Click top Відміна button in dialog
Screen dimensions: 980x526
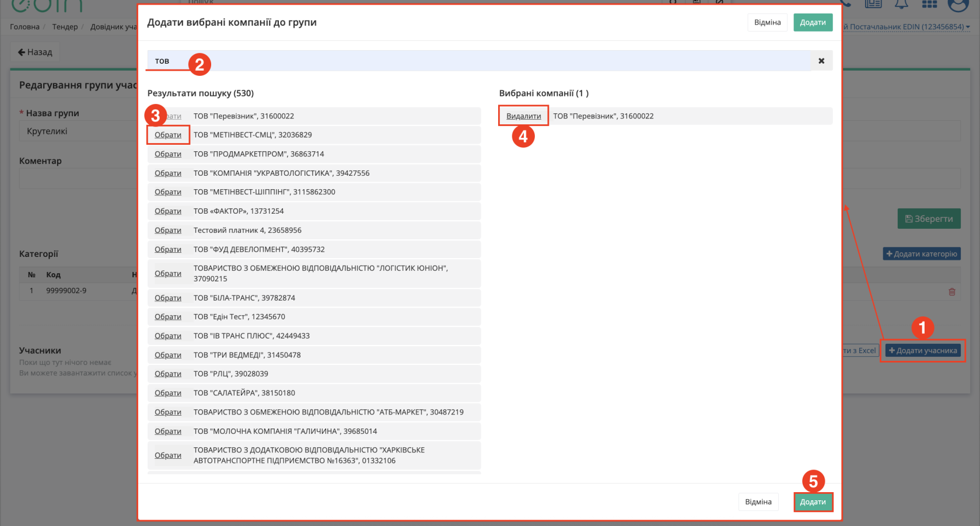pos(767,22)
